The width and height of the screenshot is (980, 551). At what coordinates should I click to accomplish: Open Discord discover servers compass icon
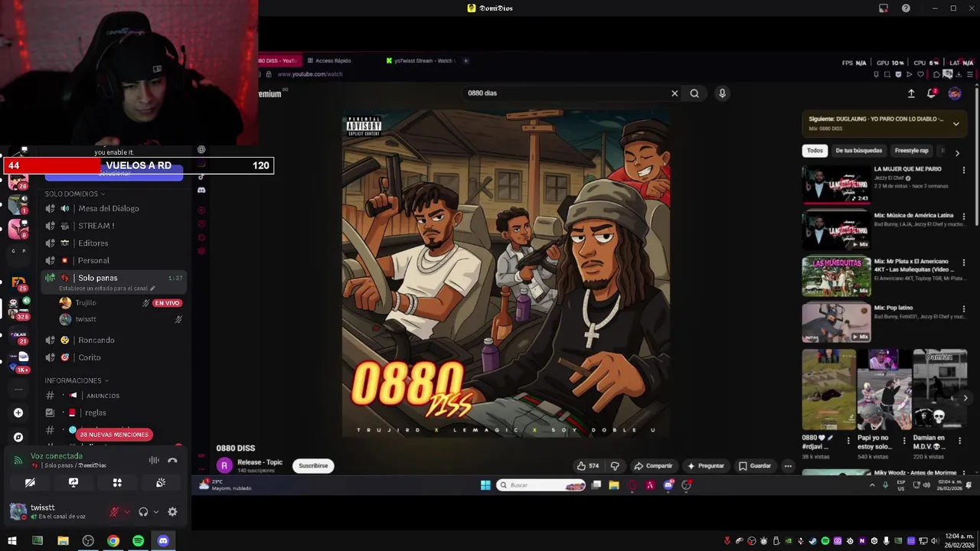[18, 438]
